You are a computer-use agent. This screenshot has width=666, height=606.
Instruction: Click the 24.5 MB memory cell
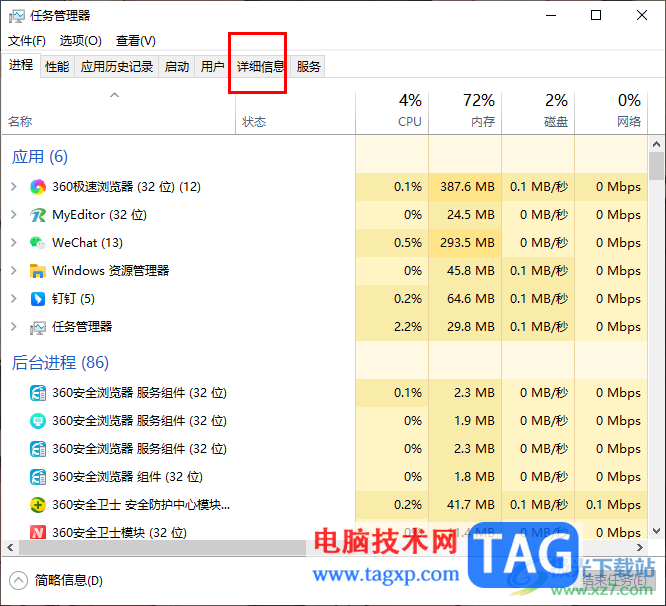click(465, 214)
